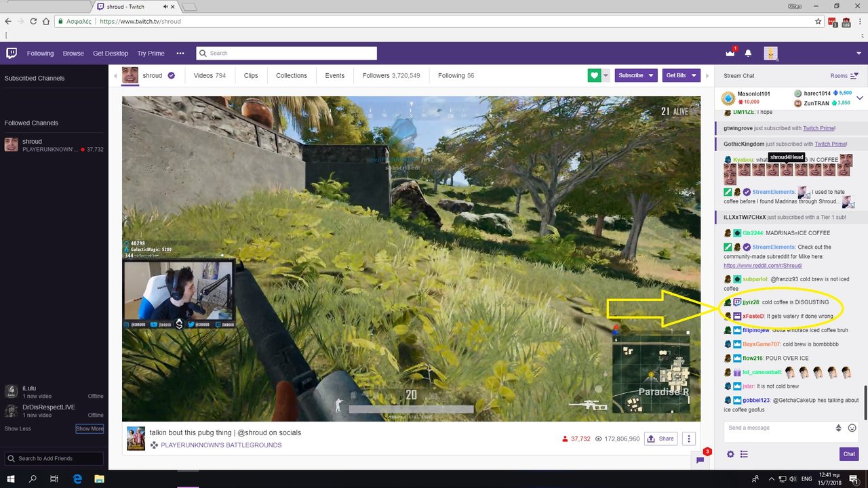Click username gobbel123 in chat
This screenshot has height=488, width=868.
756,401
